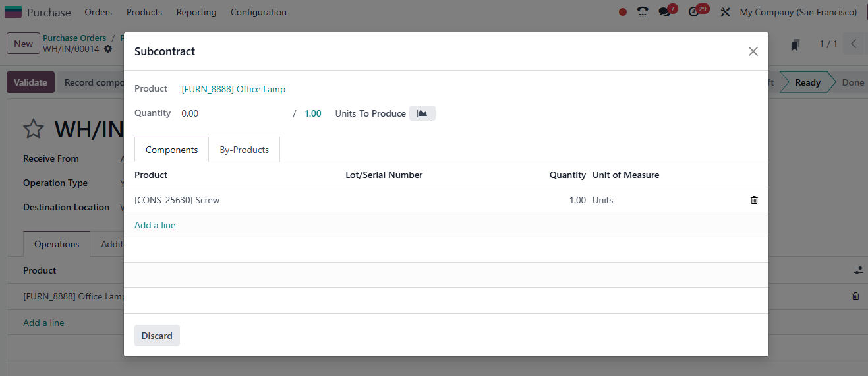This screenshot has width=868, height=376.
Task: Click the Product header in background Operations table
Action: (x=40, y=270)
